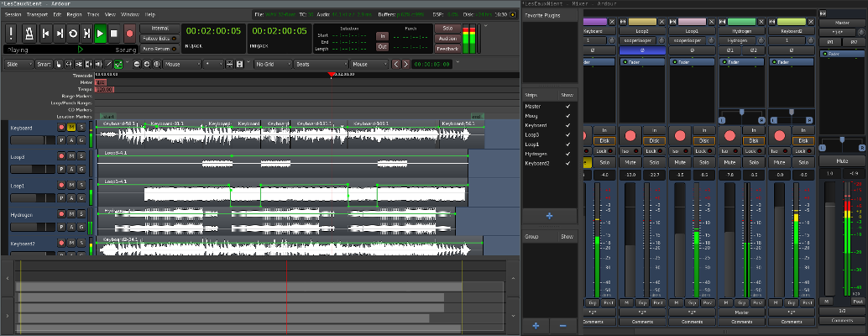868x336 pixels.
Task: Open the No Grid snap dropdown
Action: click(273, 64)
